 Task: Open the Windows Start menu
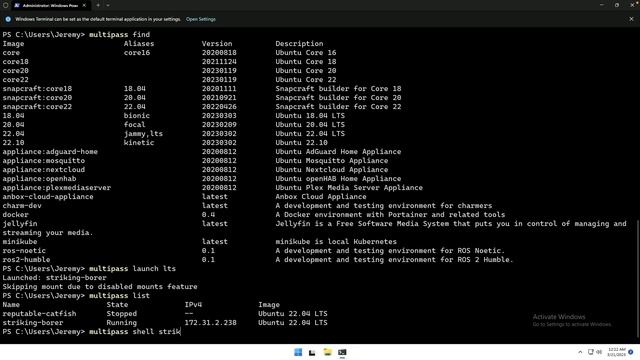pos(298,352)
